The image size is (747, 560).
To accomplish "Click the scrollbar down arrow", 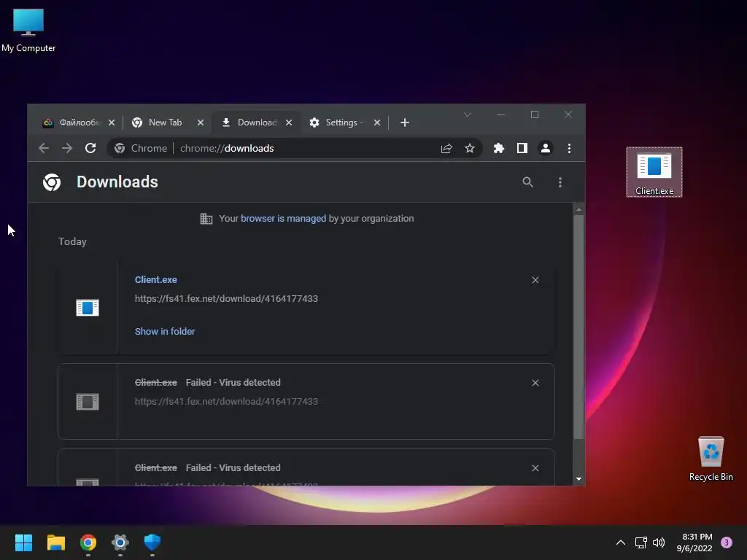I will click(578, 479).
